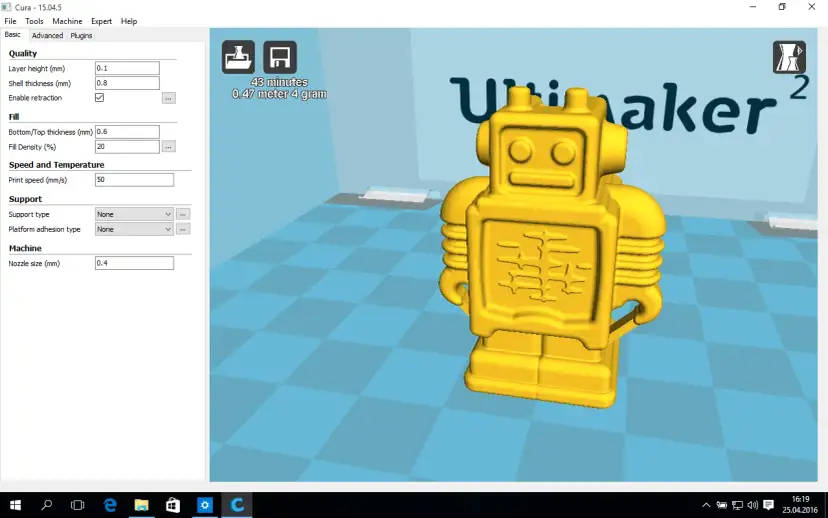Open Platform adhesion ellipsis settings button

(x=183, y=229)
